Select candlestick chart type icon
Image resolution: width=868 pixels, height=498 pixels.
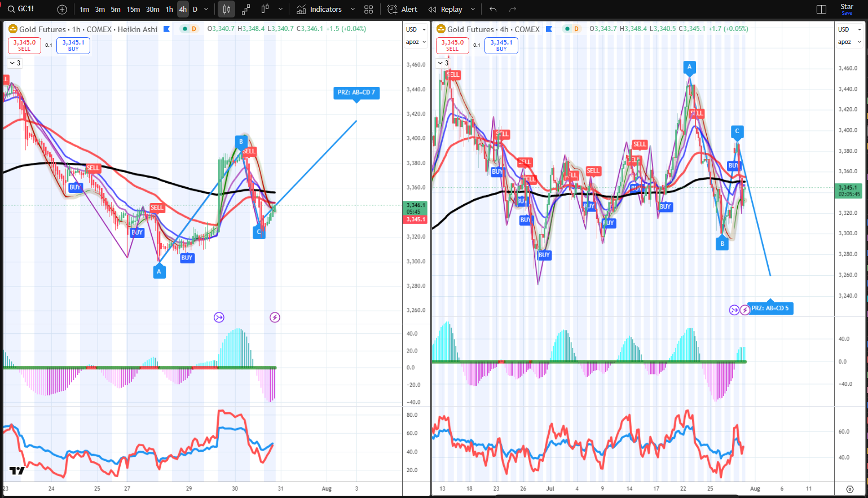[x=226, y=10]
